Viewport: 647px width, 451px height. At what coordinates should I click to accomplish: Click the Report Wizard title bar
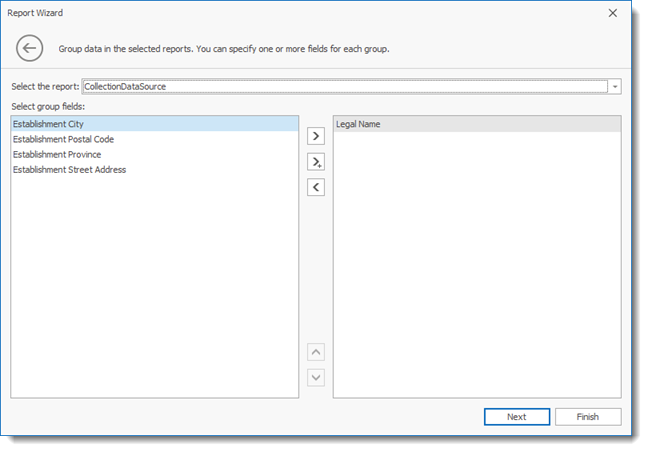pos(300,13)
